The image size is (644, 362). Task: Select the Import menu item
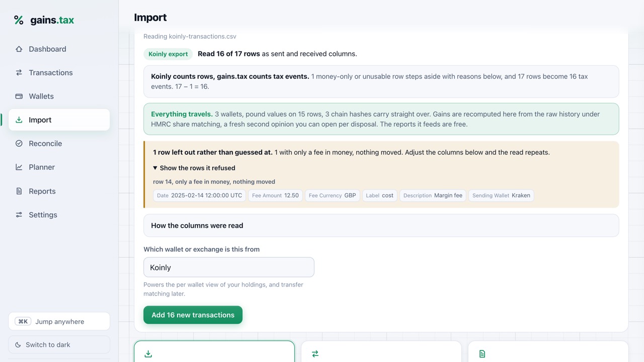[59, 120]
